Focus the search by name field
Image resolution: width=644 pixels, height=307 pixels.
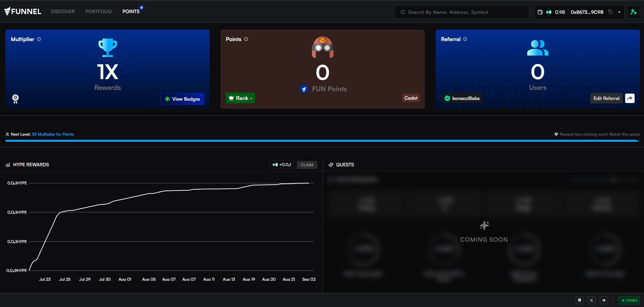[464, 12]
